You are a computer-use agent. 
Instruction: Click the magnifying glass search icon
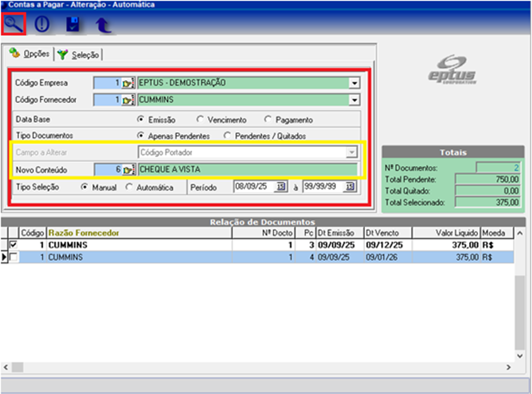13,25
